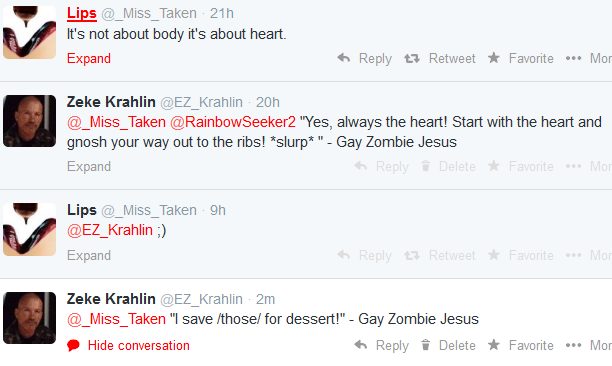
Task: Hide conversation on the last tweet
Action: click(128, 345)
